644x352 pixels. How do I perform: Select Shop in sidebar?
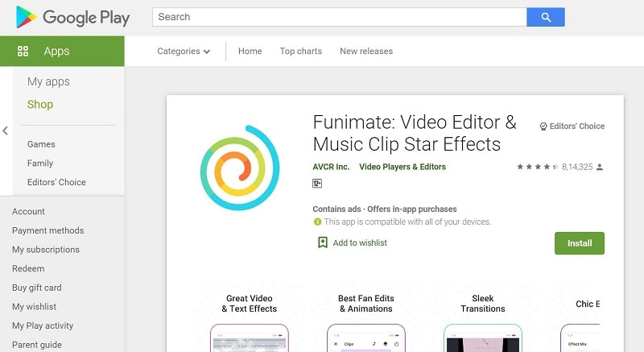pyautogui.click(x=40, y=105)
